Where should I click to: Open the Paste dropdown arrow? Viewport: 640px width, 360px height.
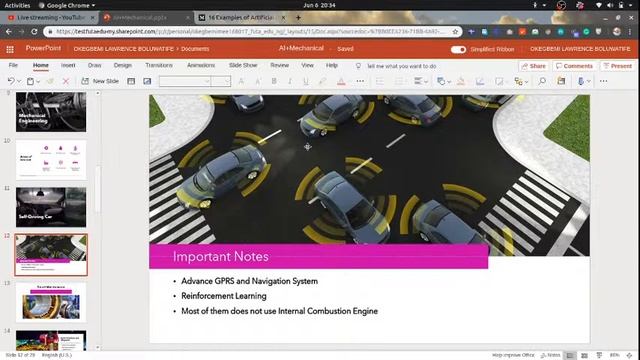click(38, 82)
